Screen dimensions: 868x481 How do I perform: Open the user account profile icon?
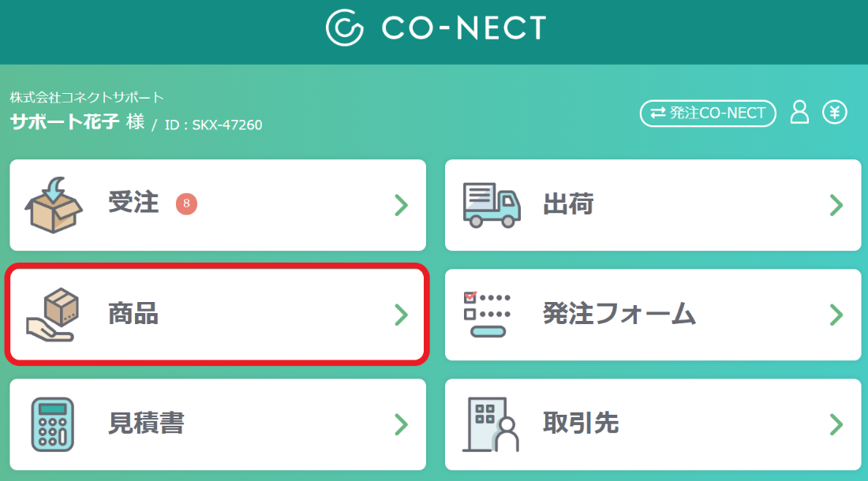tap(799, 112)
